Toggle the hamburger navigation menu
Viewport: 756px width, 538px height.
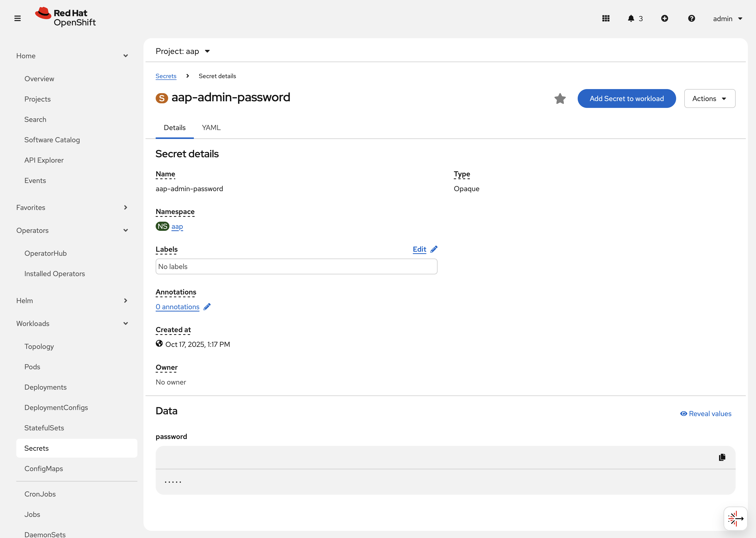tap(18, 19)
